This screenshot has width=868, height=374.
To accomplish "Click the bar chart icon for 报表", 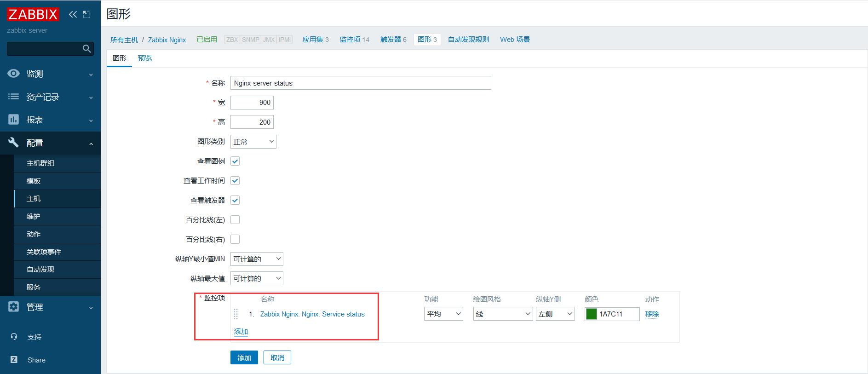I will (x=14, y=120).
